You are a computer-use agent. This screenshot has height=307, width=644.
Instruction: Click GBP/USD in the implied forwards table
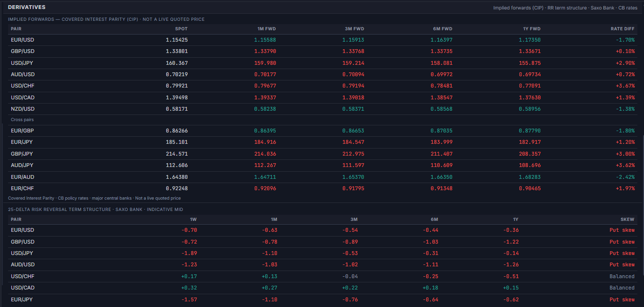coord(23,51)
